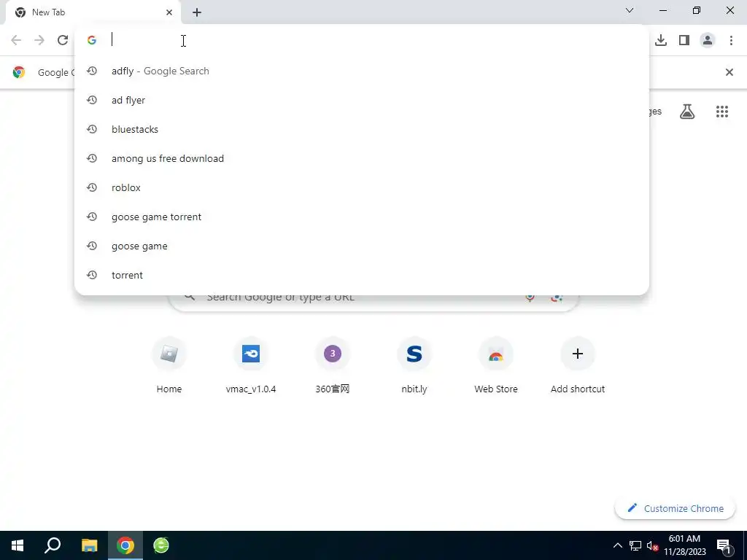Open File Explorer from the taskbar
The width and height of the screenshot is (747, 560).
[x=89, y=545]
